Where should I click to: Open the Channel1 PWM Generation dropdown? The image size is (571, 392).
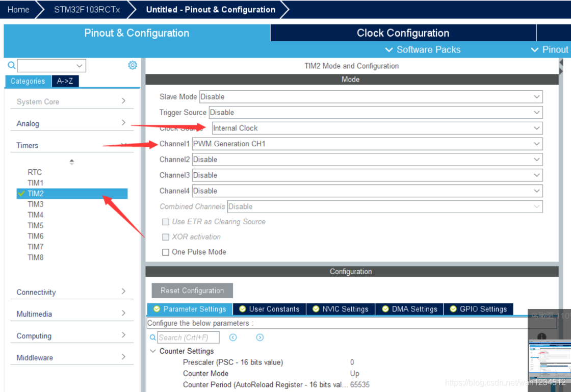point(367,144)
